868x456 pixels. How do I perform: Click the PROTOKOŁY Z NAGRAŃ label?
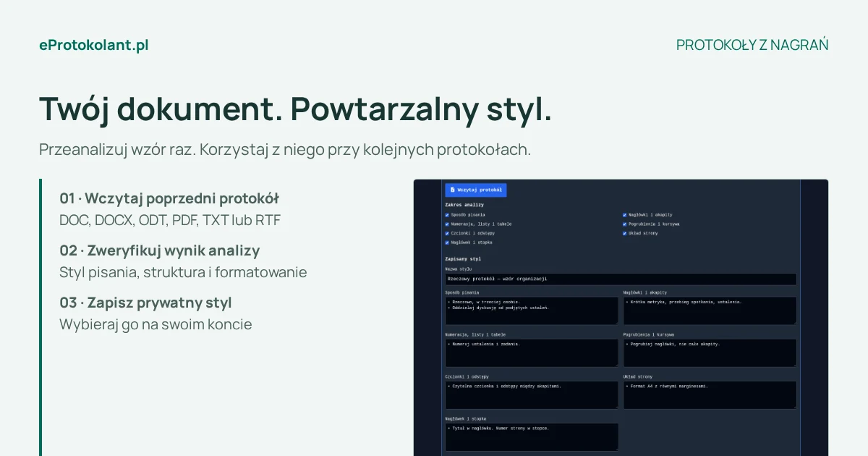click(x=752, y=45)
